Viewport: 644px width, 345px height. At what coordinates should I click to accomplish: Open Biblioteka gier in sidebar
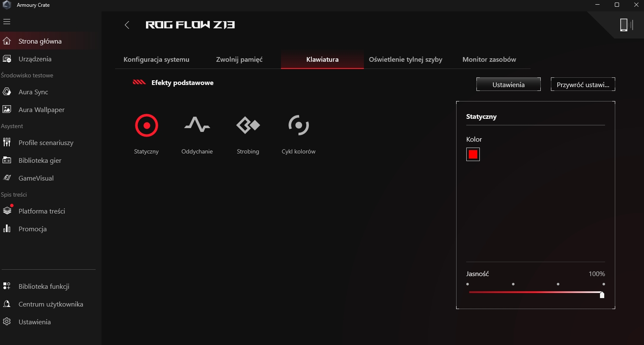[40, 161]
